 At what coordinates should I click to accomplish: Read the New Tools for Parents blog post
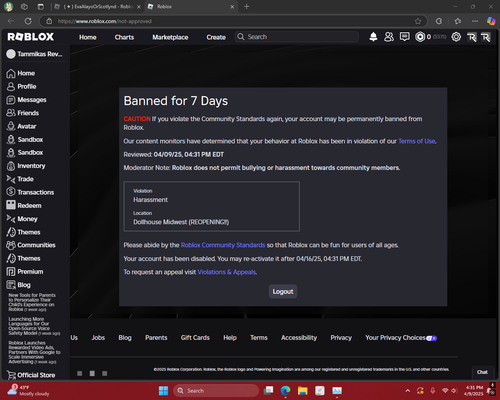coord(32,302)
